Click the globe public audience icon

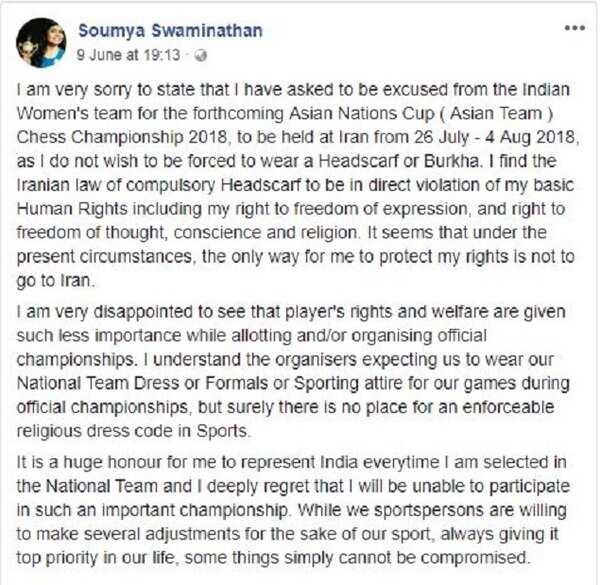201,53
